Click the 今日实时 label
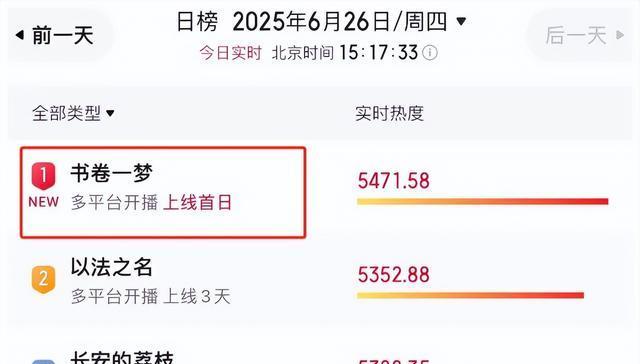The width and height of the screenshot is (640, 364). (x=231, y=53)
